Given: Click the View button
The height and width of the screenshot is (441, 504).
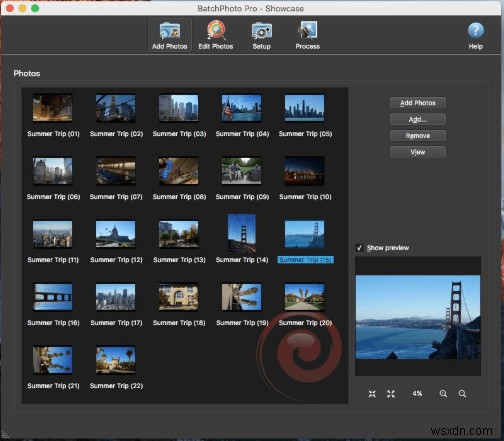Looking at the screenshot, I should 418,152.
